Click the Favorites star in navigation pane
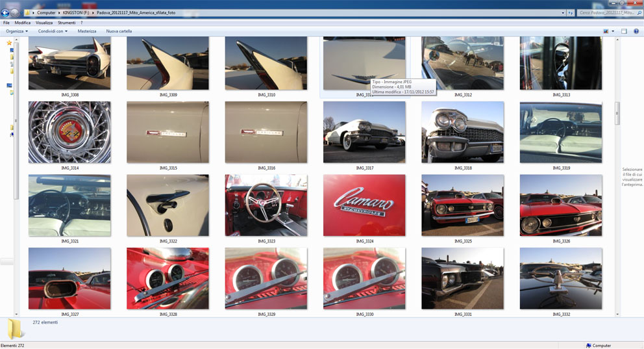This screenshot has width=644, height=349. coord(9,43)
